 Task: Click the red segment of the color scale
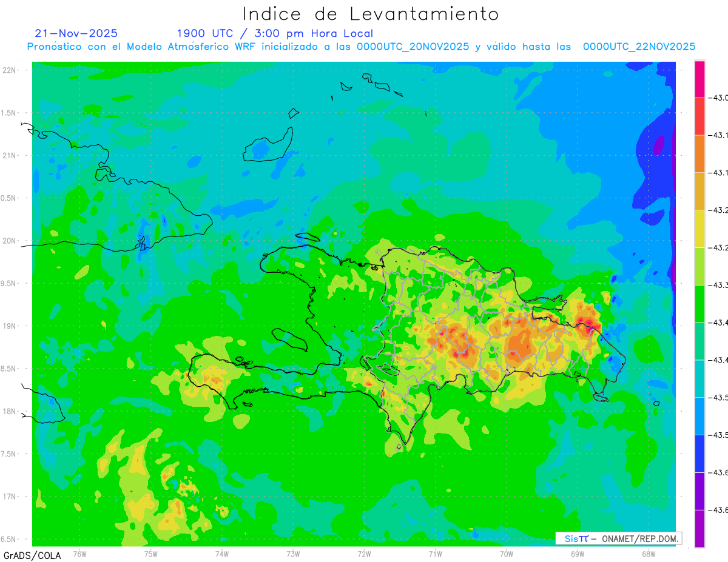click(x=699, y=116)
